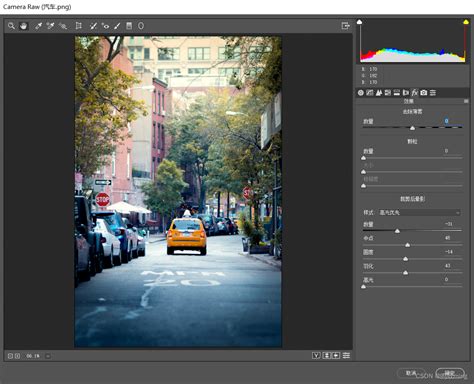Select the Red Eye Removal tool

[105, 26]
